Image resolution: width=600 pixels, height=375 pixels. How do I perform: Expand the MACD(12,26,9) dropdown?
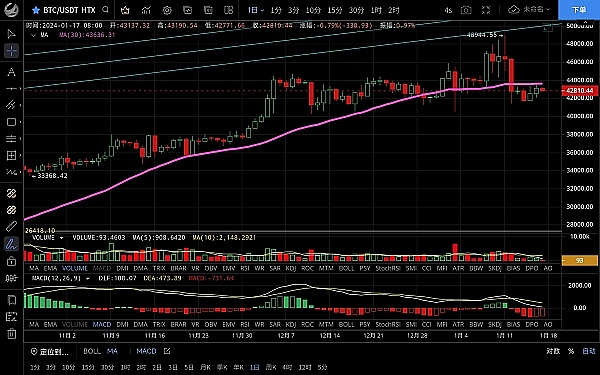(87, 278)
